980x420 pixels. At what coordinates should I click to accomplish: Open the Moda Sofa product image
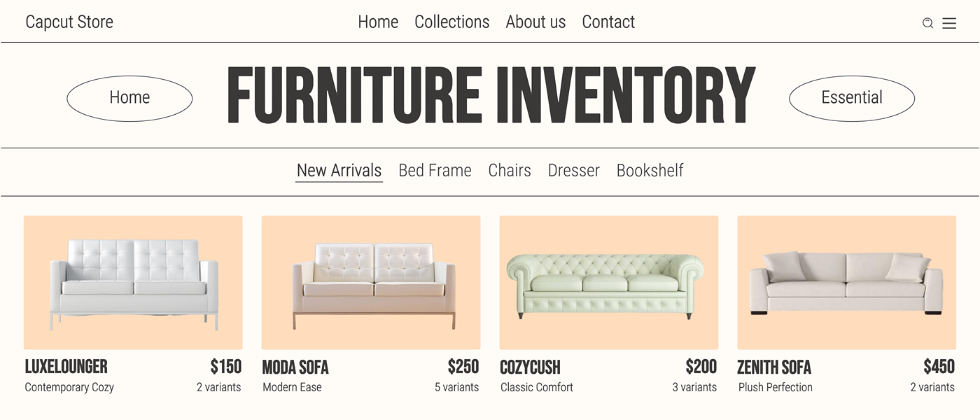coord(371,282)
